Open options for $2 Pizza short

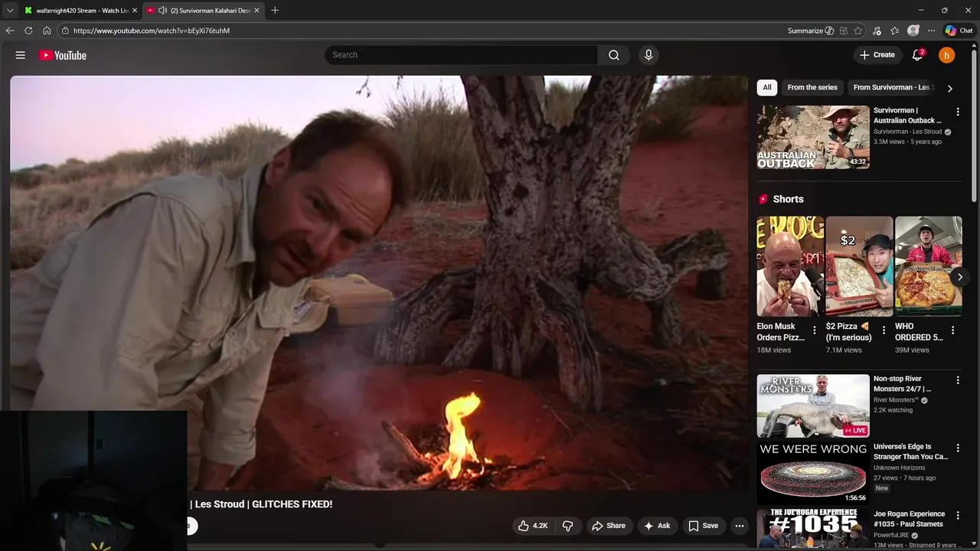[884, 331]
